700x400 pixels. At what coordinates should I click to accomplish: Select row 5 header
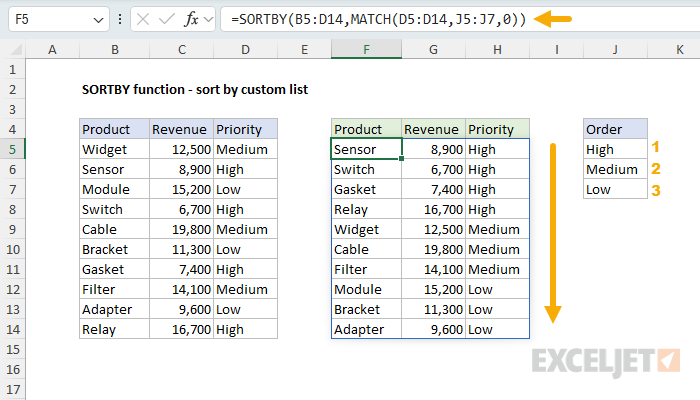(12, 150)
